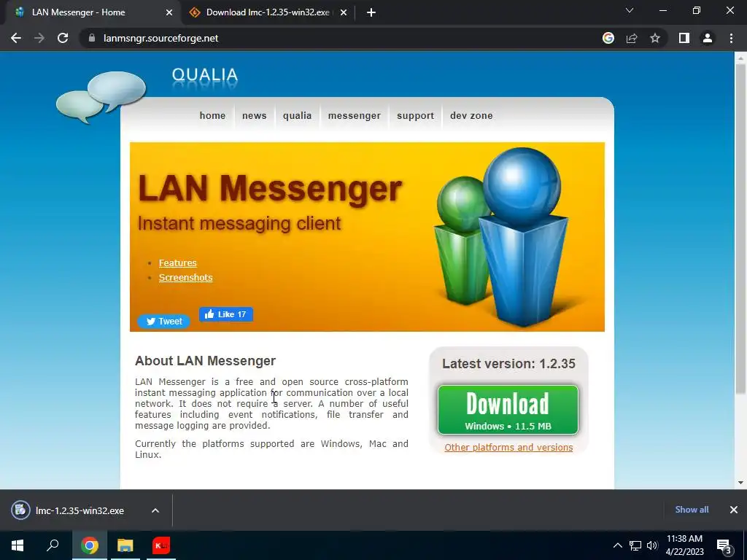Click the Facebook Like 17 button
Screen dimensions: 747x560
[226, 314]
